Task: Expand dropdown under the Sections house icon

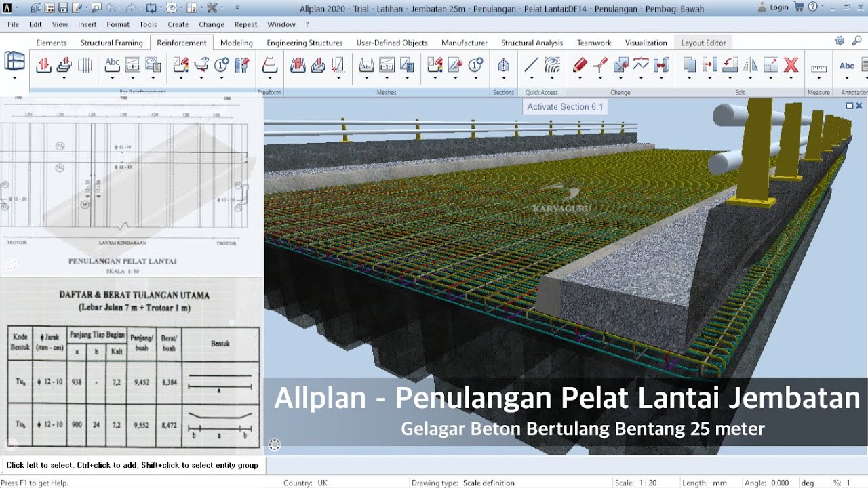Action: [503, 78]
